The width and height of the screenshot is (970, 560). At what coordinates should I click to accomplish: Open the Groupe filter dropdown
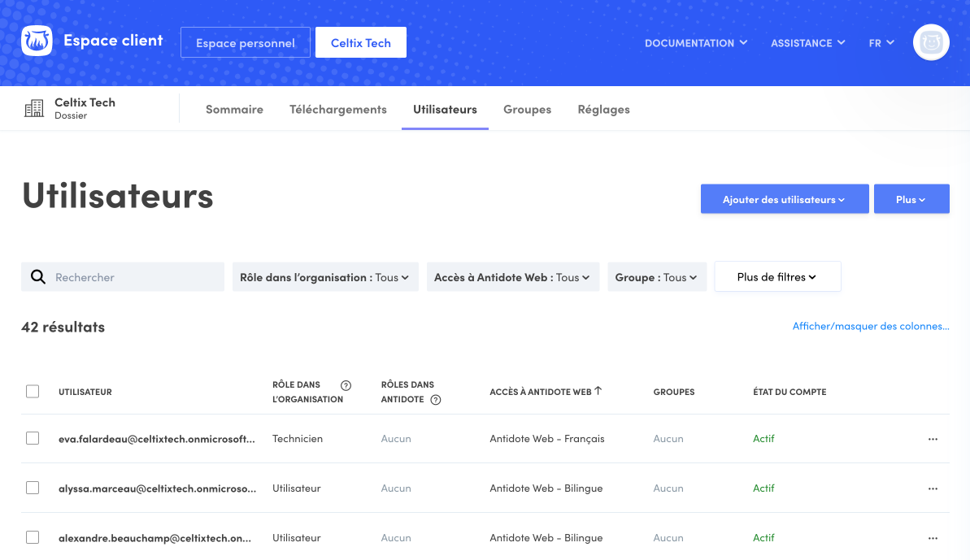pyautogui.click(x=657, y=277)
